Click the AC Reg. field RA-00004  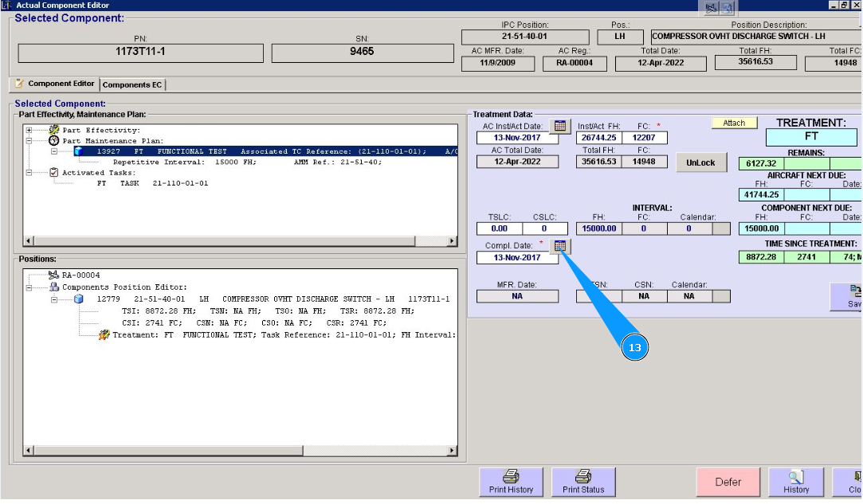574,63
